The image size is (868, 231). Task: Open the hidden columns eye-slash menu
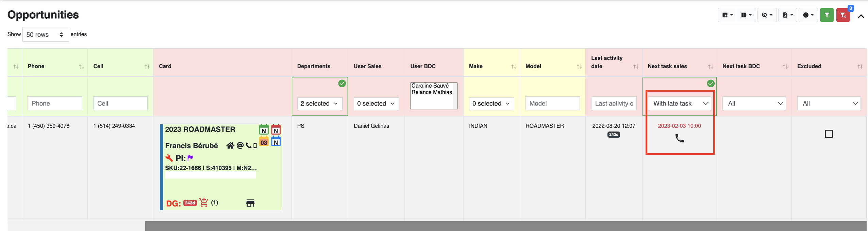(x=767, y=15)
